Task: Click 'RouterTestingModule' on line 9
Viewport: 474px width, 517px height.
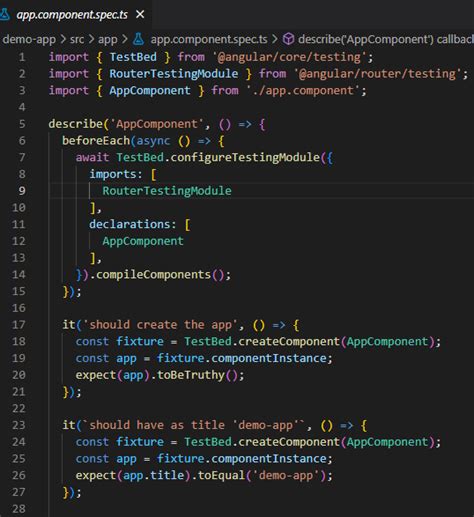Action: coord(167,191)
